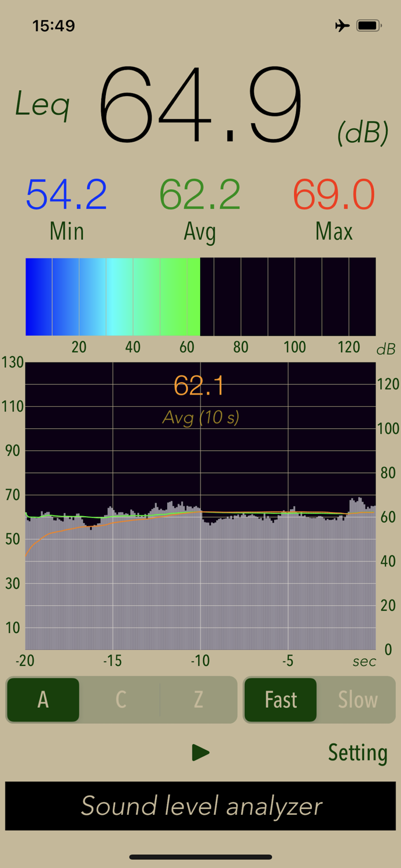Open the Setting screen
This screenshot has width=401, height=868.
(x=358, y=752)
